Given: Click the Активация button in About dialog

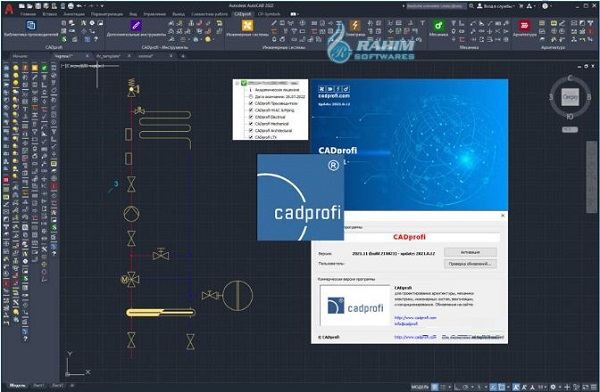Looking at the screenshot, I should click(x=470, y=252).
